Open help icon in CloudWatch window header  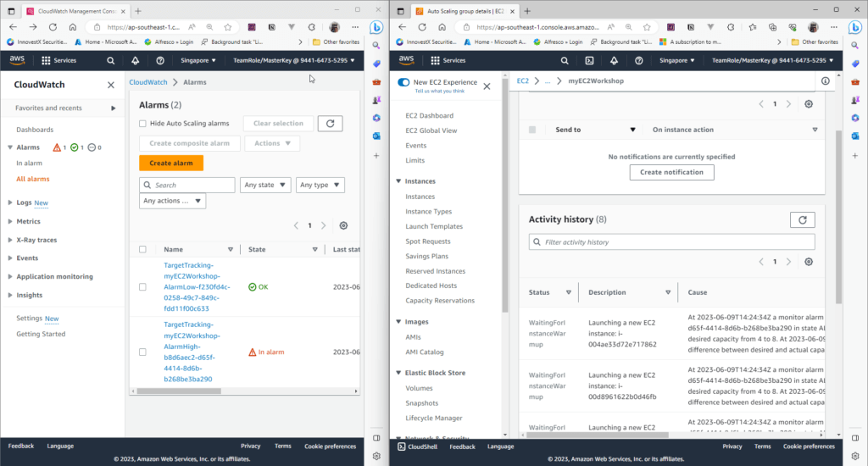160,60
